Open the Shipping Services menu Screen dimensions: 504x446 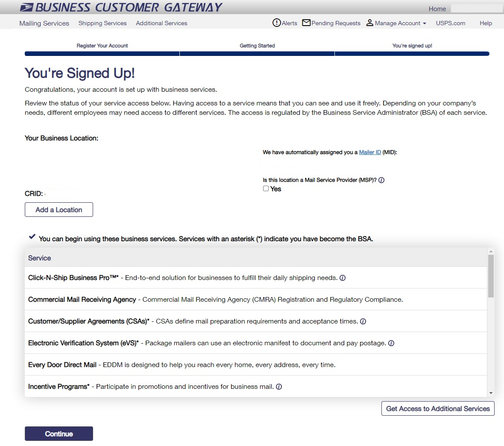103,23
